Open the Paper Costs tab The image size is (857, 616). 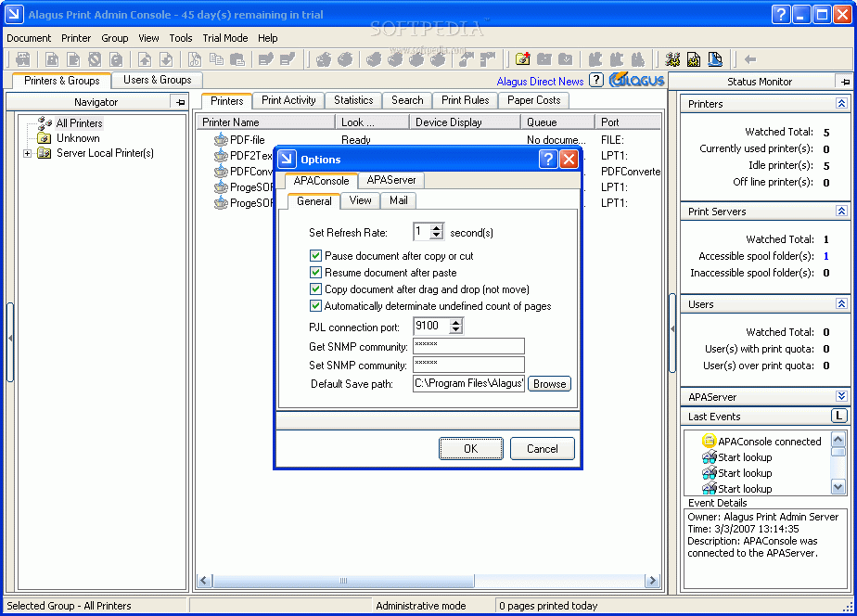click(534, 100)
